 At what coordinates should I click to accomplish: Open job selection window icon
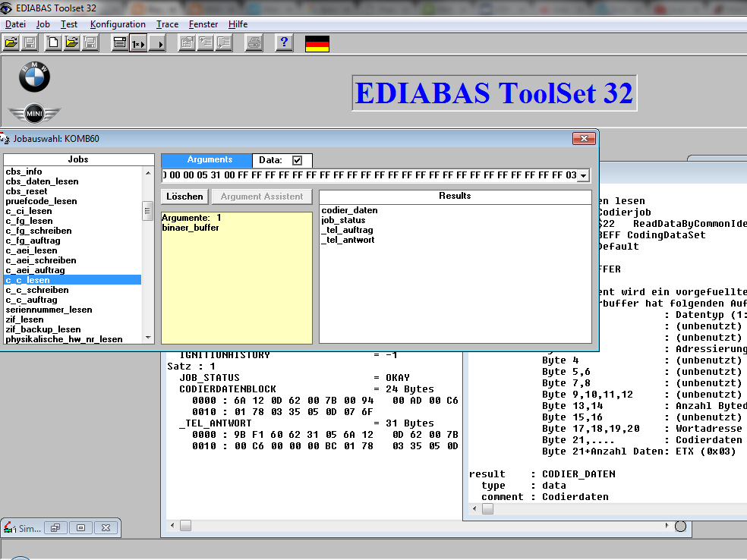pyautogui.click(x=120, y=43)
